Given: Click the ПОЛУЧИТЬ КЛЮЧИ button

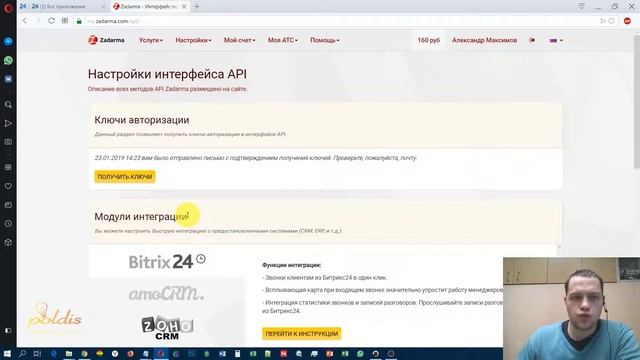Looking at the screenshot, I should coord(125,177).
